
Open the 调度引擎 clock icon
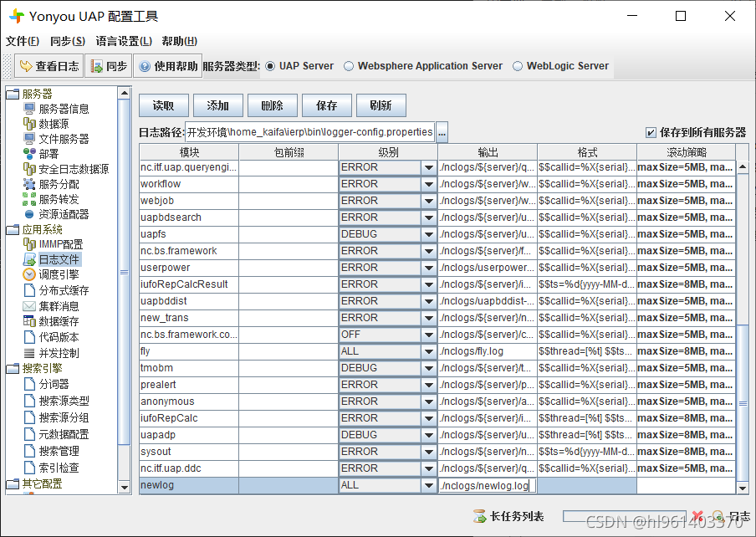[x=29, y=274]
